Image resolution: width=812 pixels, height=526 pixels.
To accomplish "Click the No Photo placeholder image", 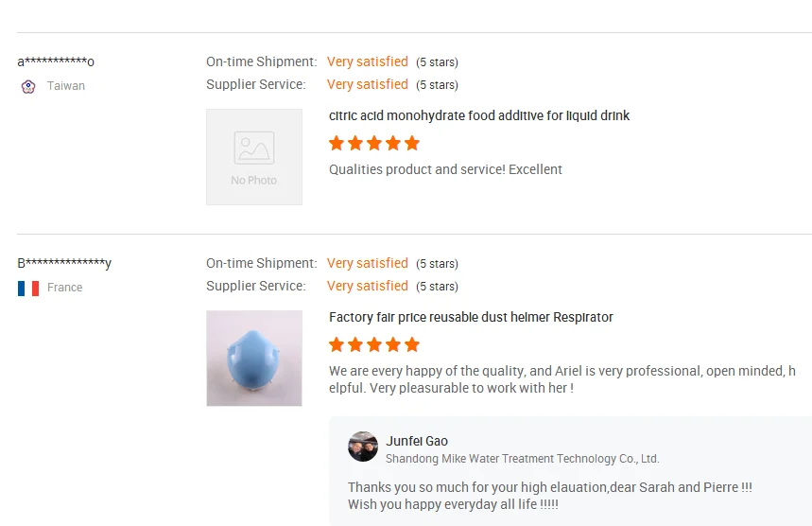I will pyautogui.click(x=254, y=157).
